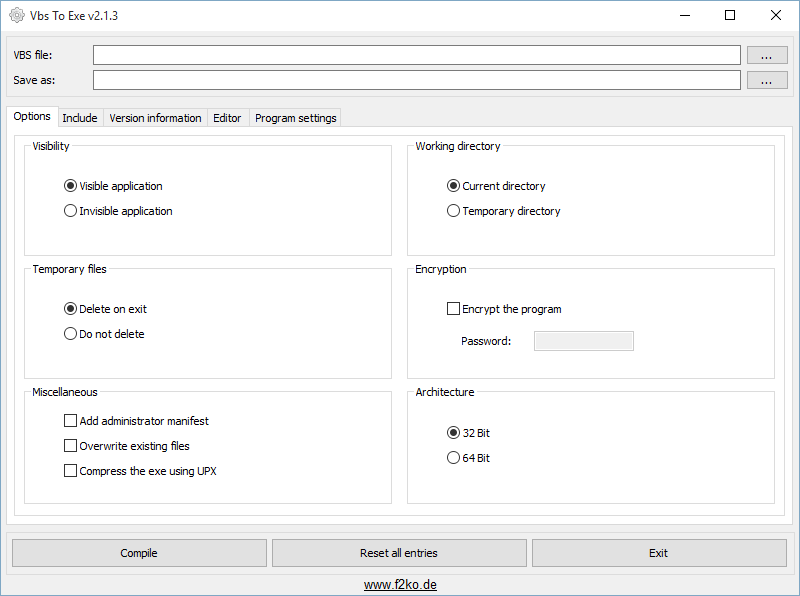Select the 64 Bit architecture
This screenshot has height=596, width=800.
coord(454,458)
